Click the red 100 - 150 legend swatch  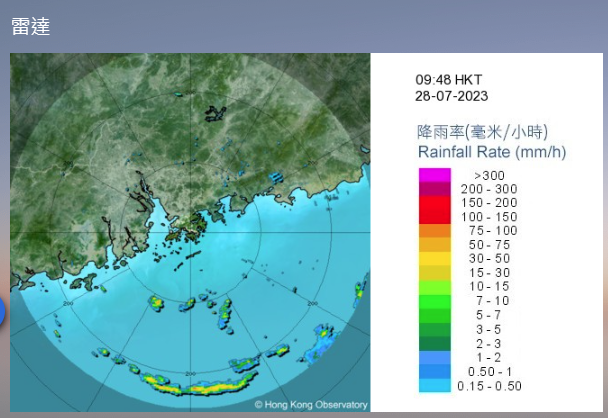(435, 217)
